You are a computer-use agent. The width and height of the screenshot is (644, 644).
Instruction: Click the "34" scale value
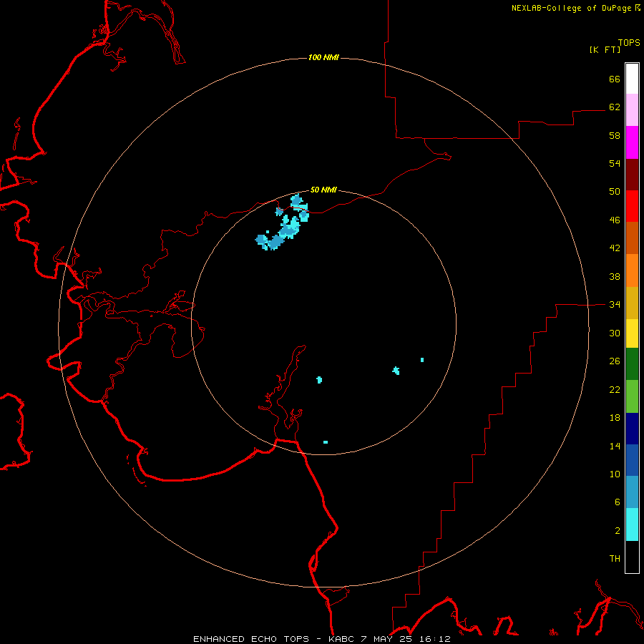[x=615, y=305]
